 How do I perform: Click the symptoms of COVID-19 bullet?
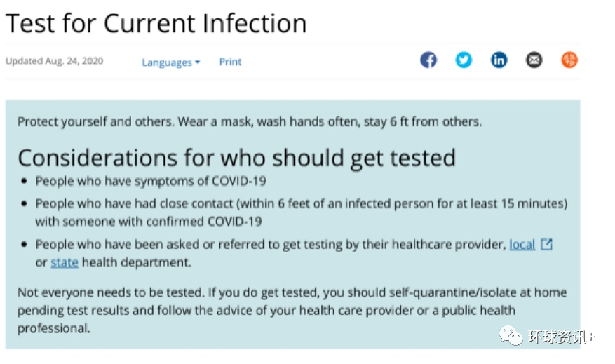coord(151,182)
